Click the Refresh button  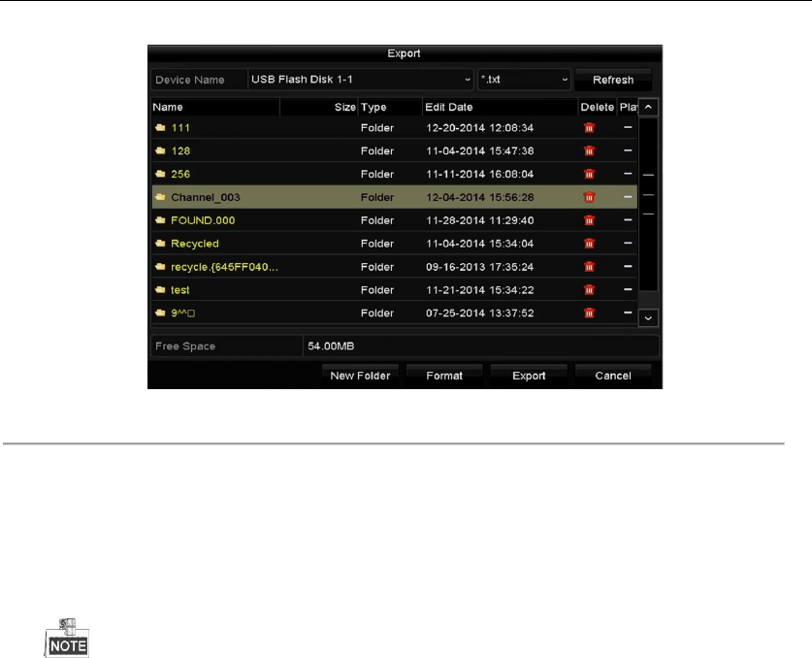[x=613, y=80]
